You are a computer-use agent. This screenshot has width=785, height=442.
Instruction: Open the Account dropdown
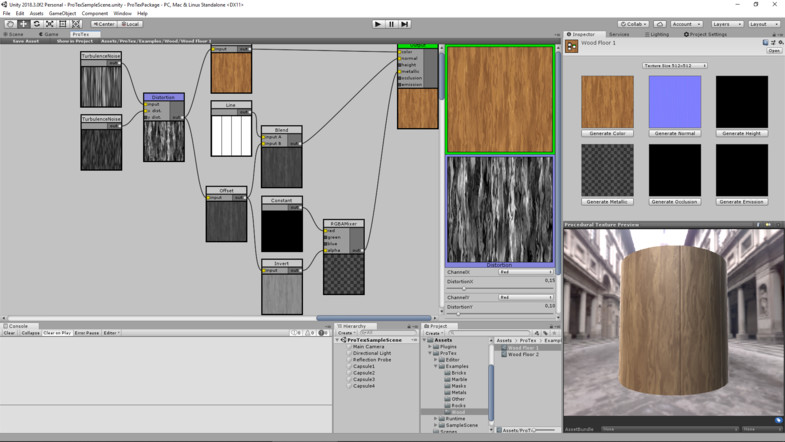point(686,24)
